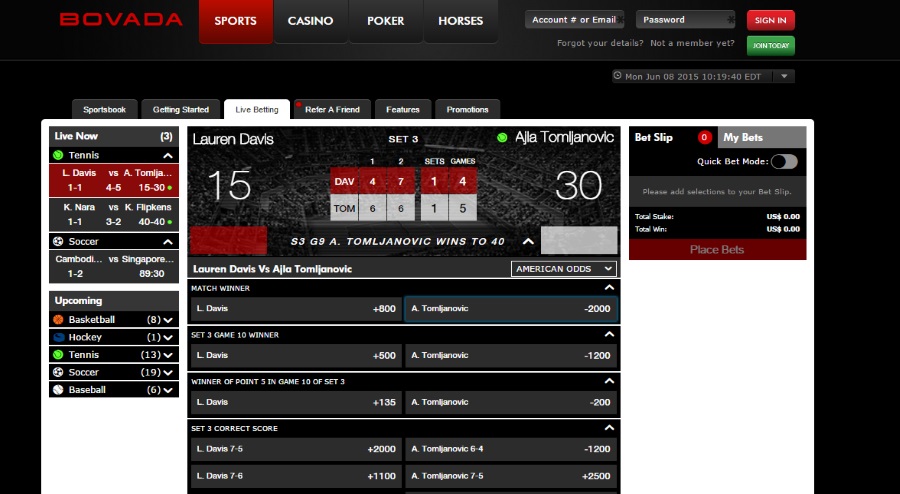This screenshot has height=494, width=900.
Task: Collapse the Set 3 Game 10 Winner market
Action: [x=610, y=334]
